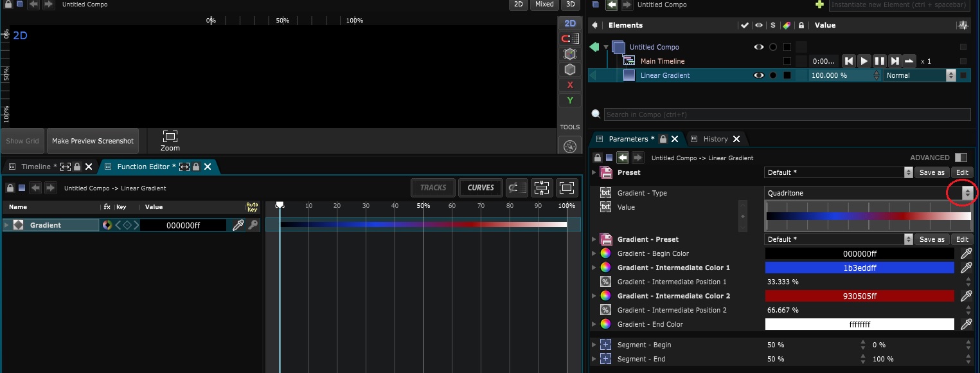Open color wheel on Gradient function row
This screenshot has height=373, width=980.
pos(107,225)
